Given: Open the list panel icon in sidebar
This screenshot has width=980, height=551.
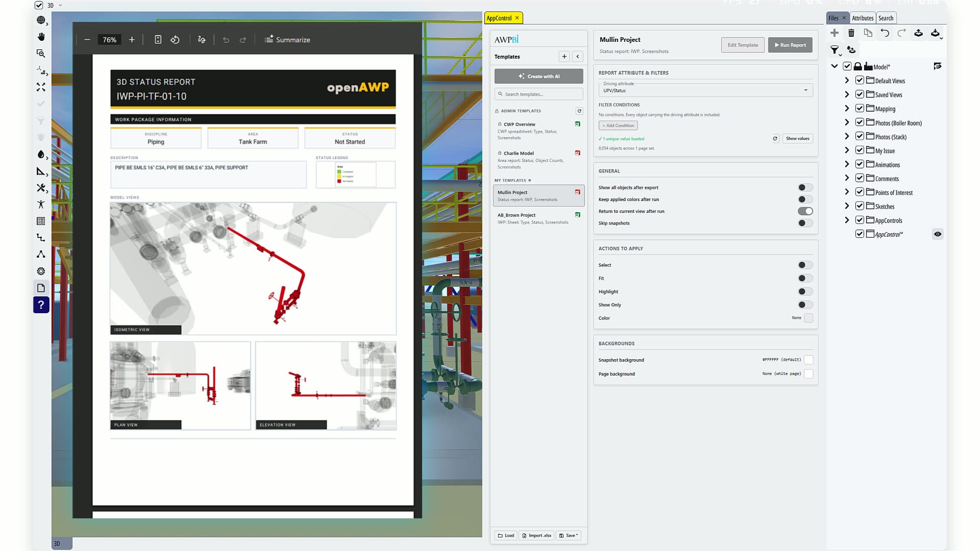Looking at the screenshot, I should point(41,221).
